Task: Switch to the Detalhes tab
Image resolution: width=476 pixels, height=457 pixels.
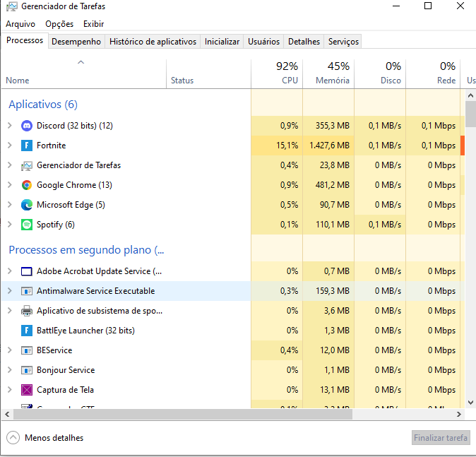Action: coord(304,42)
